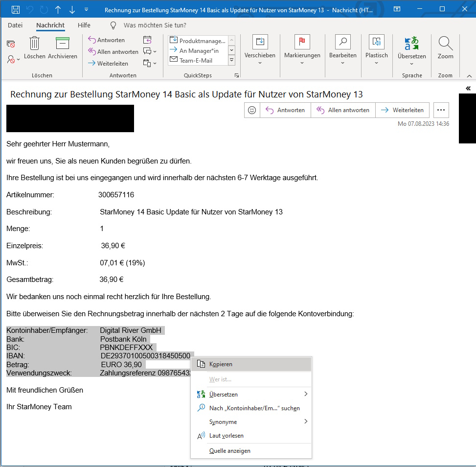Click the Save icon in title bar
Image resolution: width=476 pixels, height=467 pixels.
tap(16, 10)
